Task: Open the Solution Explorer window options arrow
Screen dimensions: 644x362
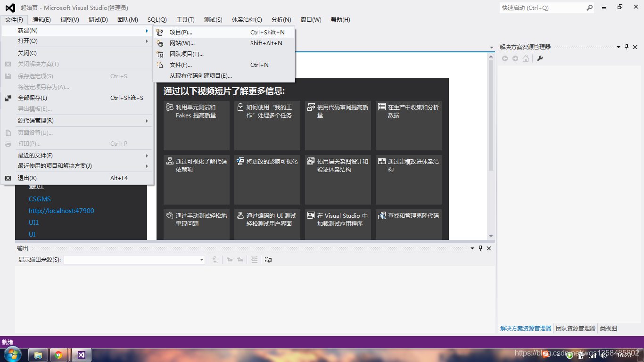Action: pos(619,47)
